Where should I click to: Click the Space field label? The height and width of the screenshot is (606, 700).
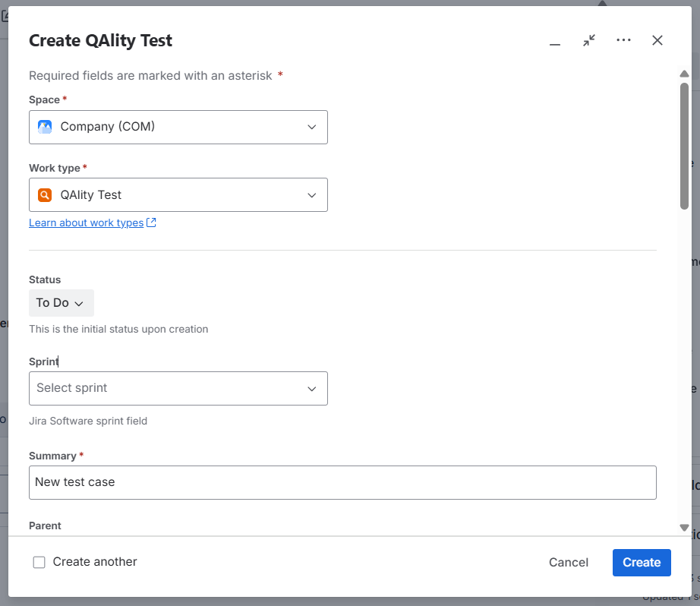(44, 99)
